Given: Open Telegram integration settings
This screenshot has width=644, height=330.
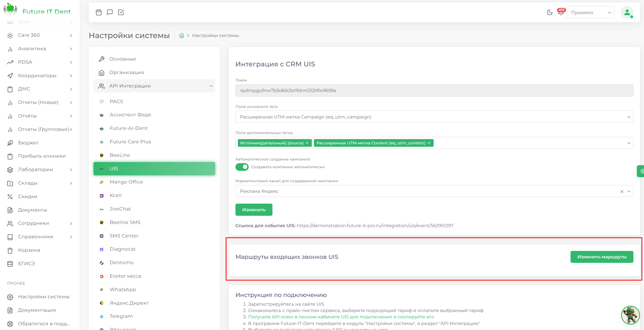Looking at the screenshot, I should [x=154, y=316].
